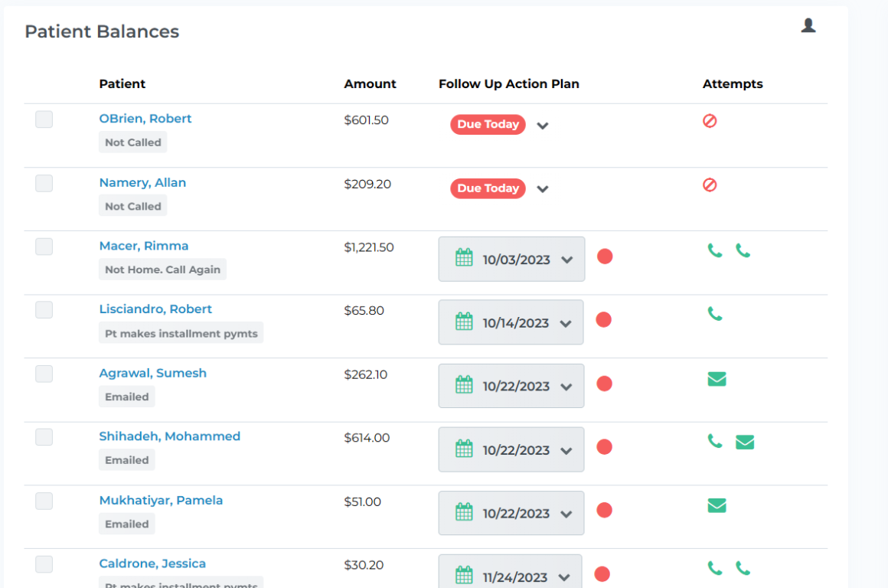Expand the follow-up date dropdown for Mukhatiyar, Pamela
This screenshot has width=888, height=588.
(x=566, y=514)
